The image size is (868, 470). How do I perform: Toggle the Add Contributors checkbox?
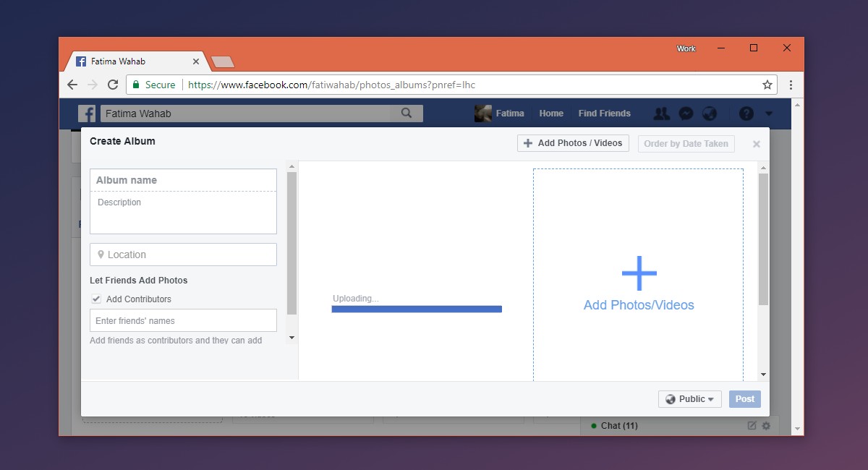(95, 299)
